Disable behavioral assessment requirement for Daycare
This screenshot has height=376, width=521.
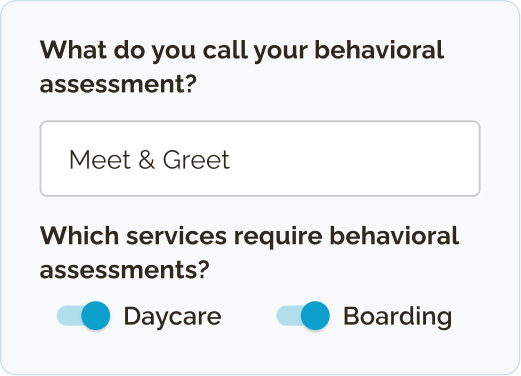(83, 315)
